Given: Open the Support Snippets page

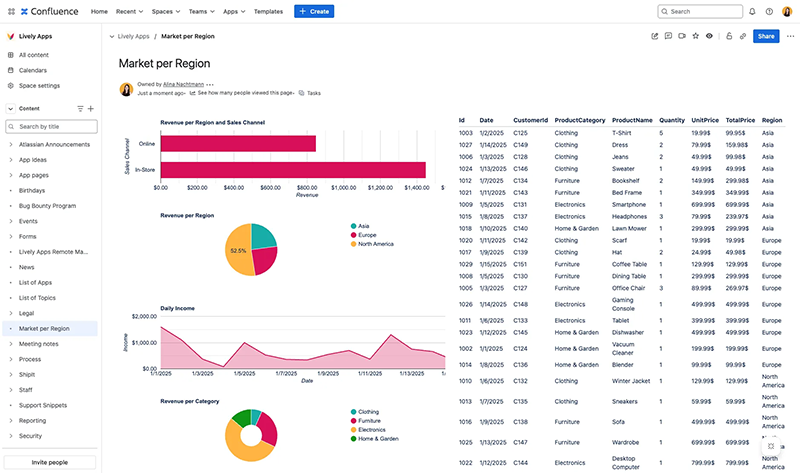Looking at the screenshot, I should pyautogui.click(x=43, y=405).
